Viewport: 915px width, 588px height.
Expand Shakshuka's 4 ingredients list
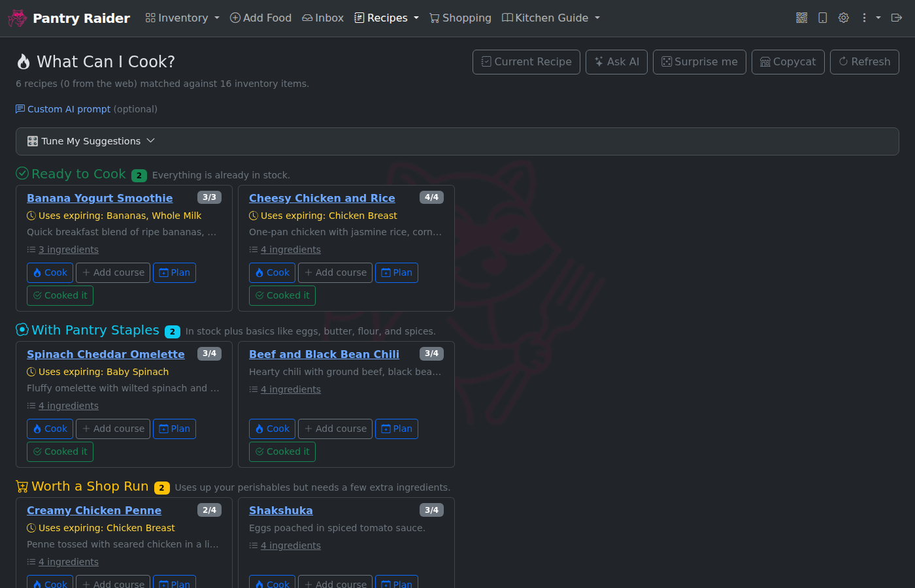tap(291, 546)
